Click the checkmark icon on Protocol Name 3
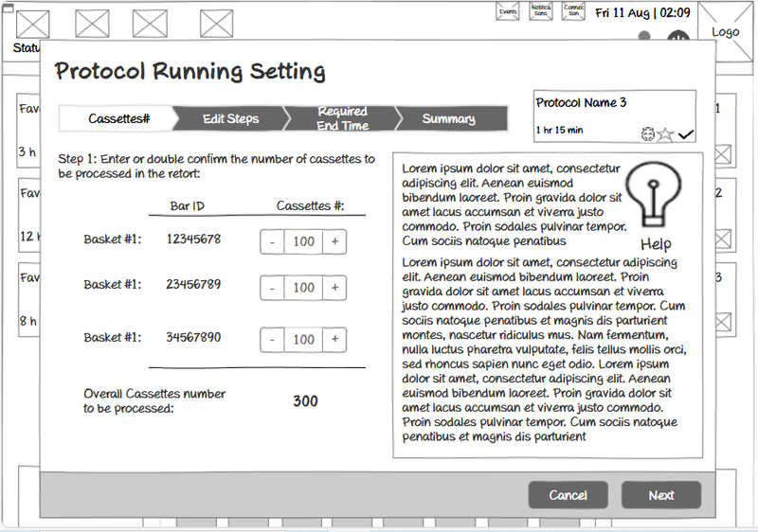Viewport: 758px width, 532px height. 685,134
